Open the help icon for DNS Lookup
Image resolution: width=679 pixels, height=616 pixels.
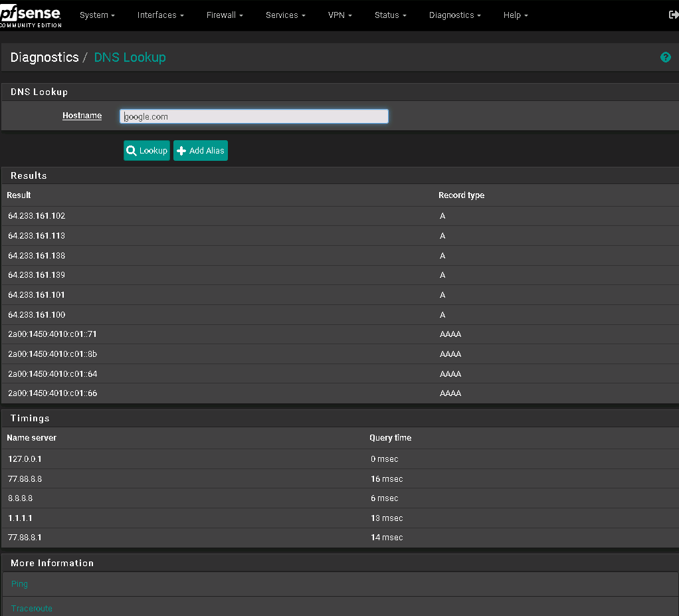[x=665, y=57]
